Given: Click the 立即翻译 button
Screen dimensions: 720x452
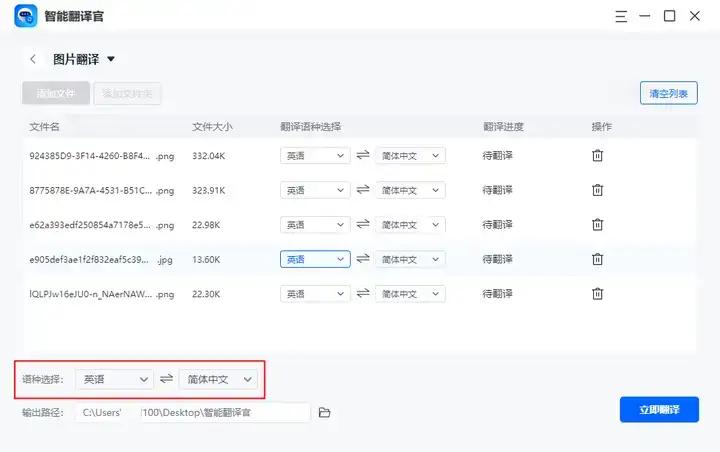Looking at the screenshot, I should (658, 410).
